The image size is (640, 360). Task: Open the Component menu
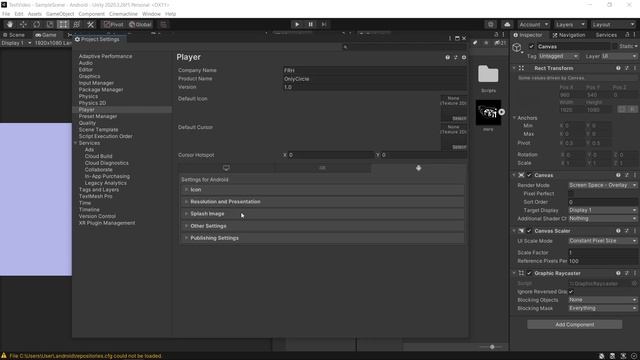[91, 14]
